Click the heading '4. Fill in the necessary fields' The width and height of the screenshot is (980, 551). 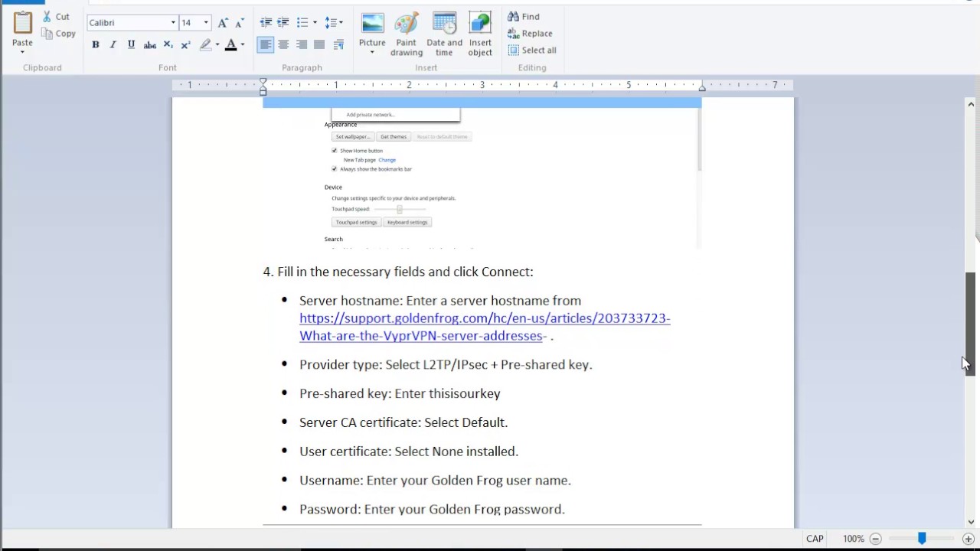coord(398,272)
